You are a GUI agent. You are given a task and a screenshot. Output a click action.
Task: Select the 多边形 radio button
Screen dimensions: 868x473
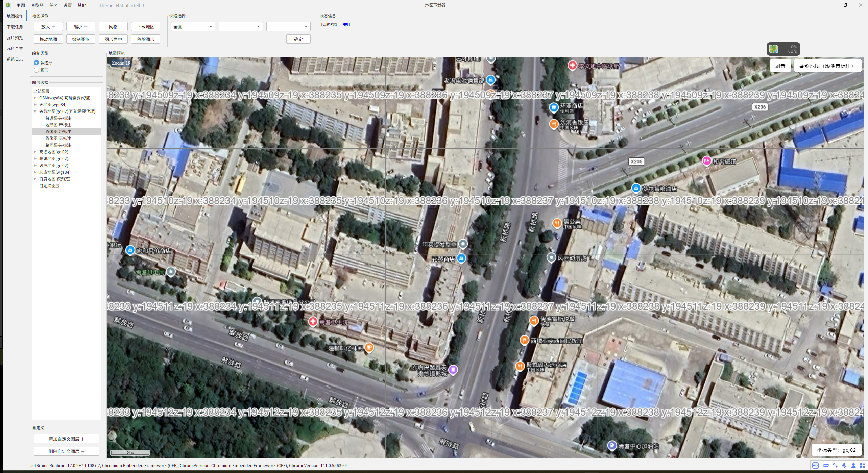36,63
